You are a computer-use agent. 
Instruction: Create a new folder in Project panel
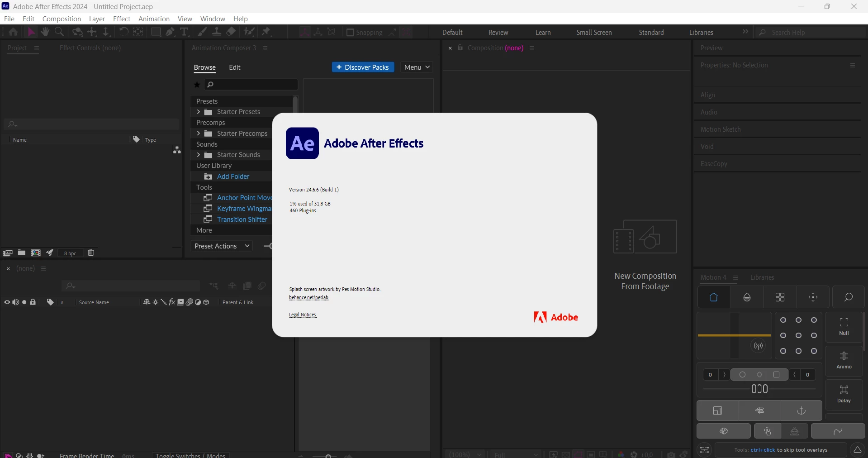(21, 253)
